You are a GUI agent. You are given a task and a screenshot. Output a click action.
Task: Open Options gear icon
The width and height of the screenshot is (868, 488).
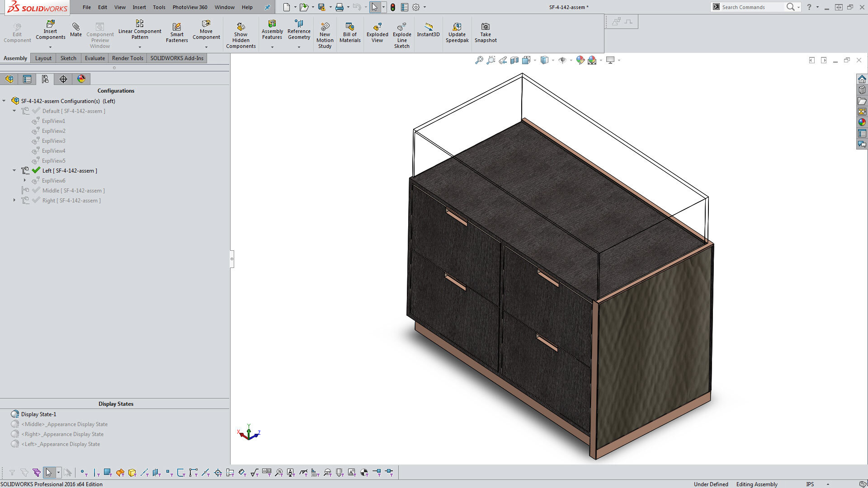coord(416,7)
